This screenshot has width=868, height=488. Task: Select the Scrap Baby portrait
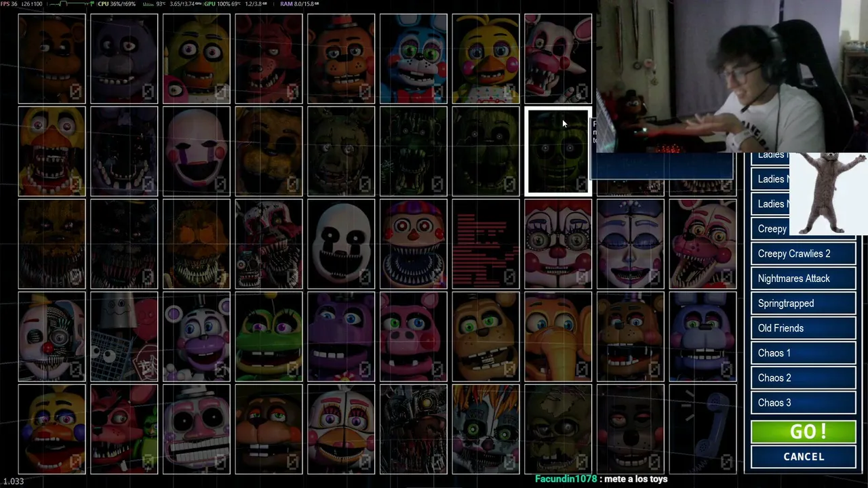point(486,430)
